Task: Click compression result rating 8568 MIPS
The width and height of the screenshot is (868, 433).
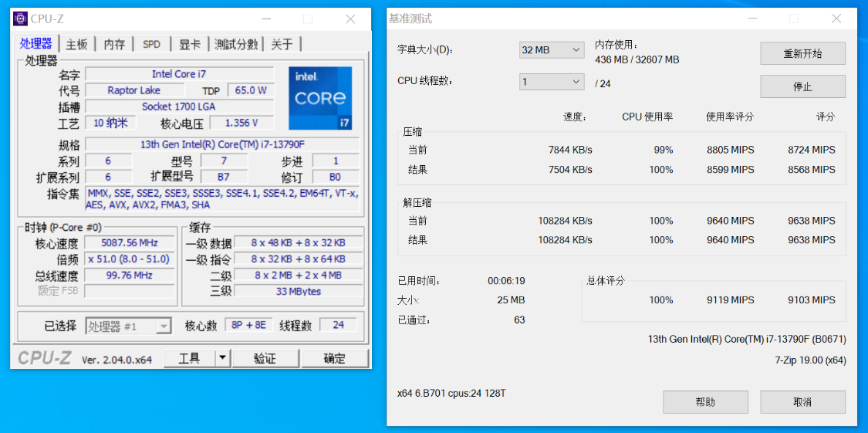Action: coord(812,170)
